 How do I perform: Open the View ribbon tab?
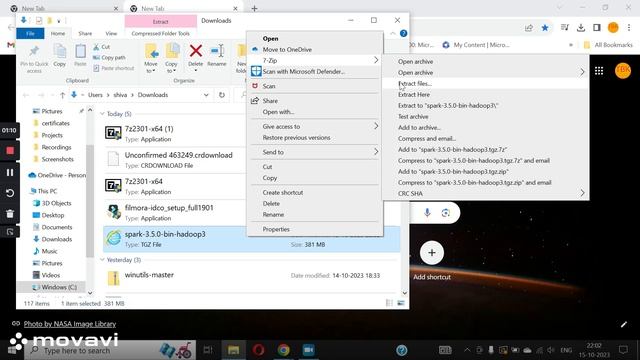tap(111, 33)
